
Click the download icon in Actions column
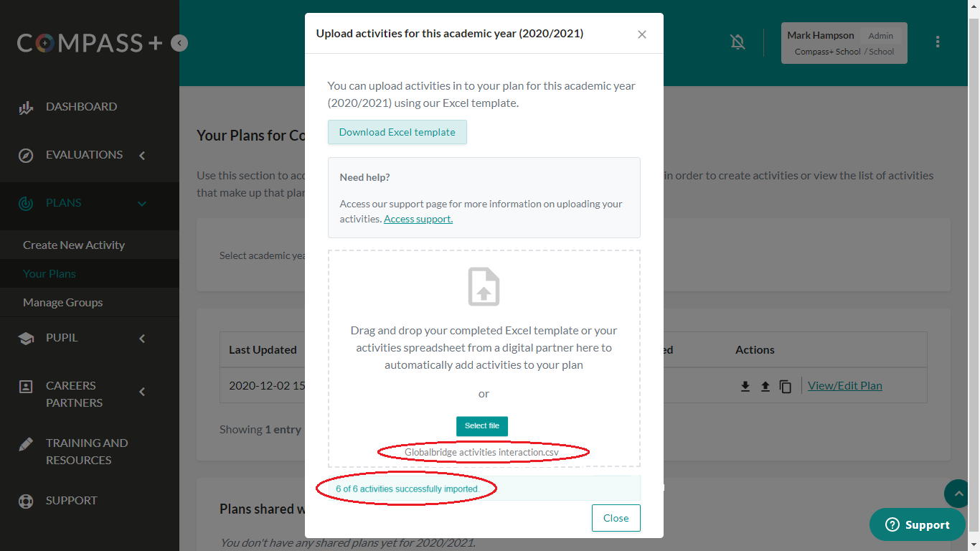pyautogui.click(x=745, y=386)
